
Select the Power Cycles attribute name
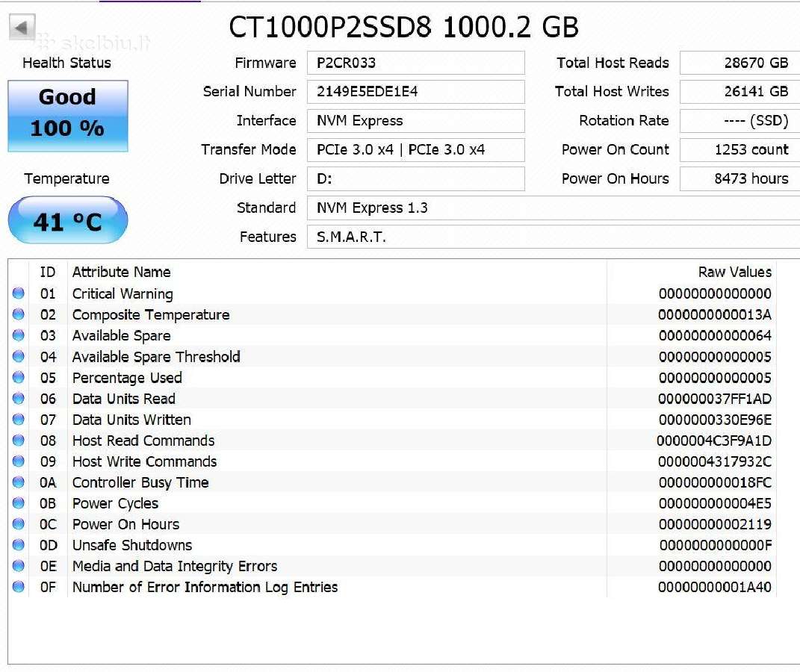pos(115,503)
